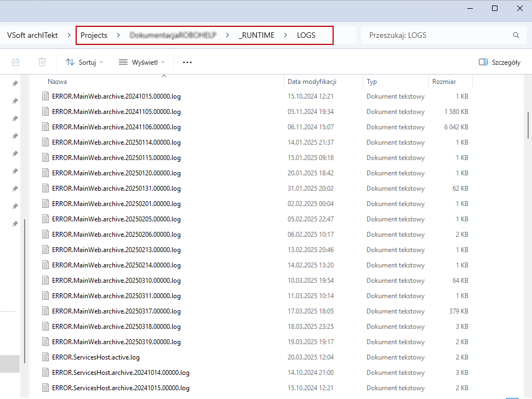Open the three-dots more options menu
This screenshot has width=532, height=399.
187,62
